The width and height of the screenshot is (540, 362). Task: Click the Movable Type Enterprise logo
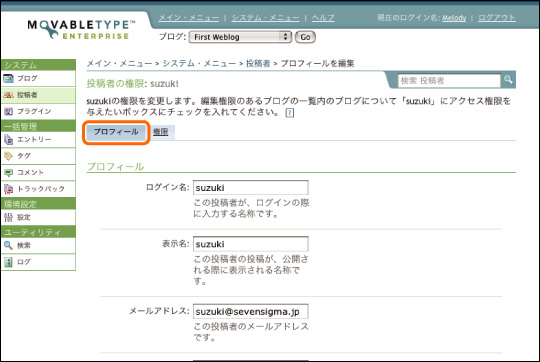tap(81, 30)
